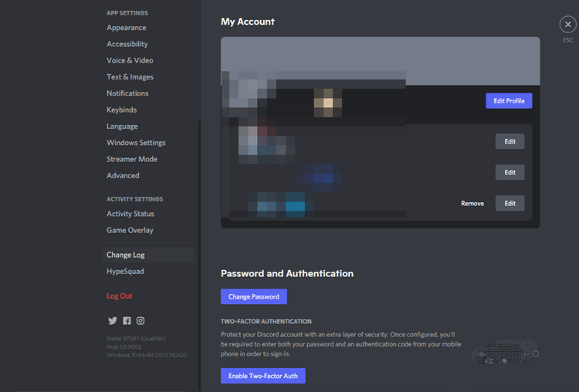This screenshot has width=579, height=392.
Task: Click the Change Password button
Action: click(x=254, y=297)
